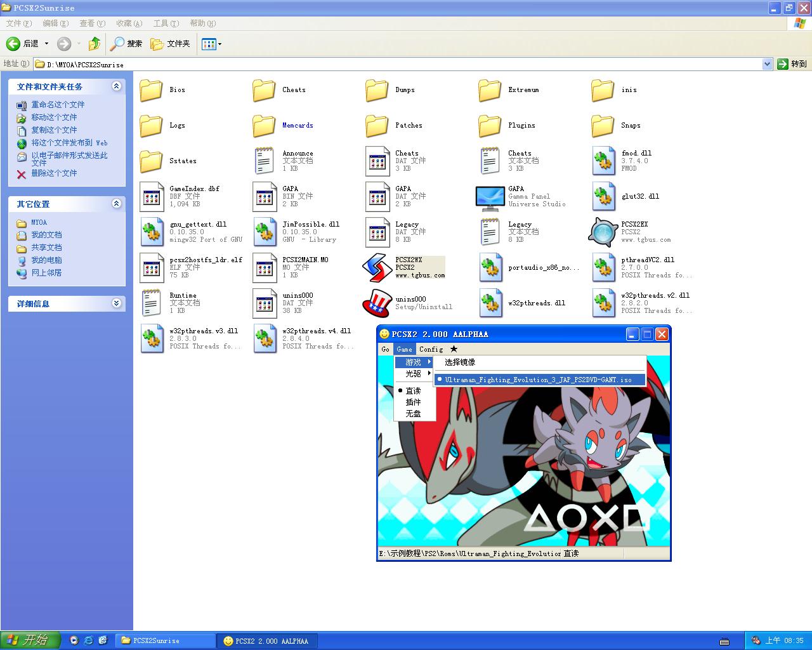Open the address bar dropdown arrow
Viewport: 812px width, 650px height.
(x=767, y=64)
